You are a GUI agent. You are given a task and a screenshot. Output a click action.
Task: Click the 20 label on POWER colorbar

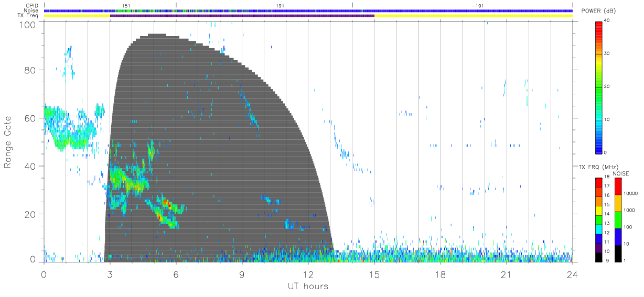[608, 86]
